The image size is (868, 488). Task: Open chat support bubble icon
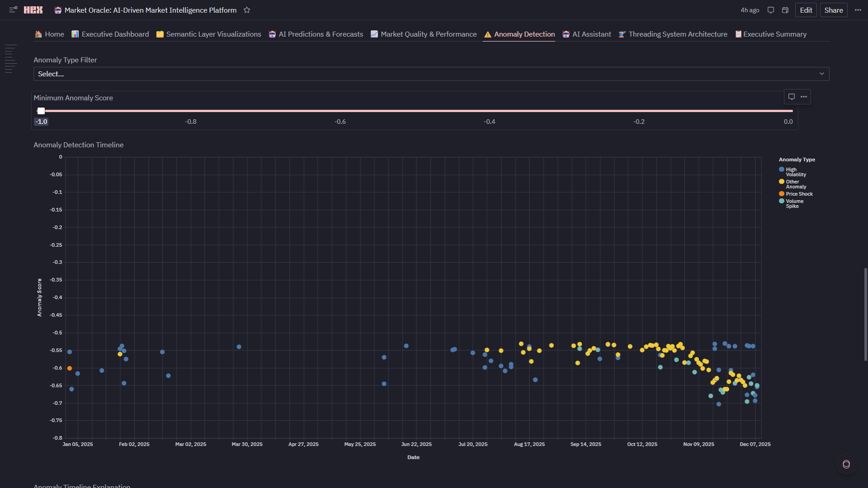[x=846, y=464]
